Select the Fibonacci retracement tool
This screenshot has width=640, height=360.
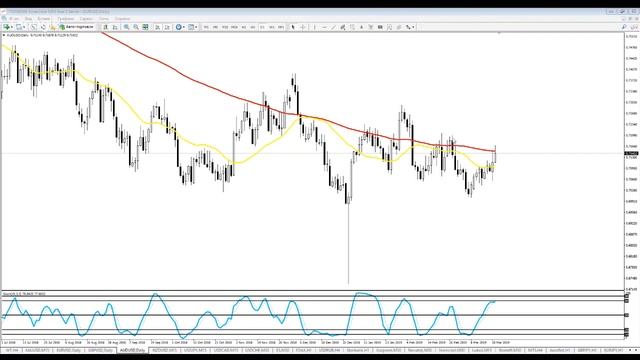(x=352, y=27)
